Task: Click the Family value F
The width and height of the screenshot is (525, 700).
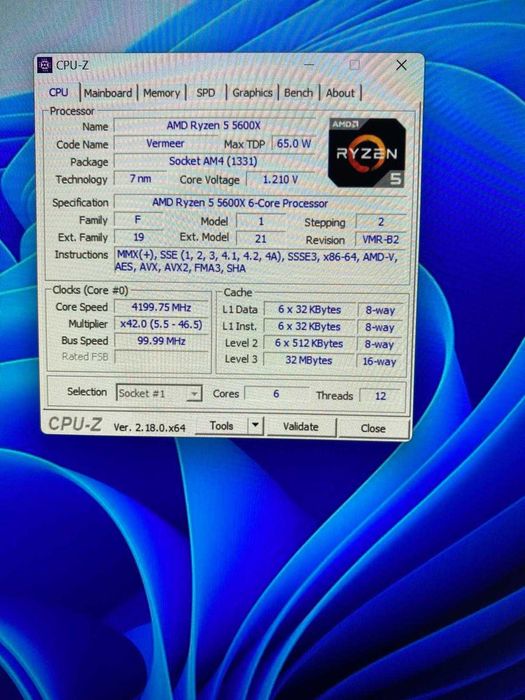Action: tap(138, 220)
